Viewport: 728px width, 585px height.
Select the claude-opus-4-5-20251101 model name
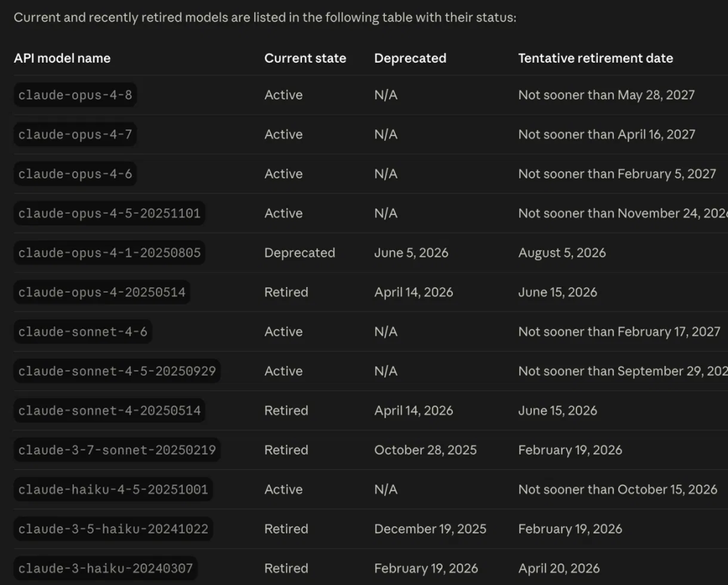click(110, 213)
